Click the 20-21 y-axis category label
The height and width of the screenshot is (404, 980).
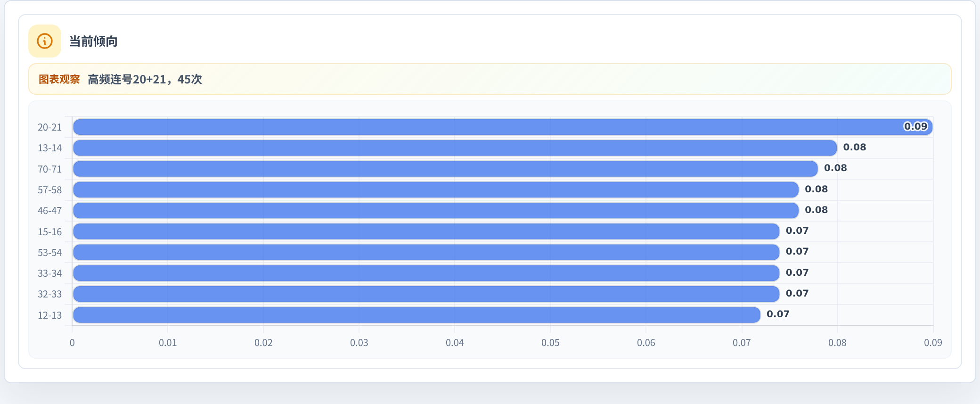click(49, 127)
